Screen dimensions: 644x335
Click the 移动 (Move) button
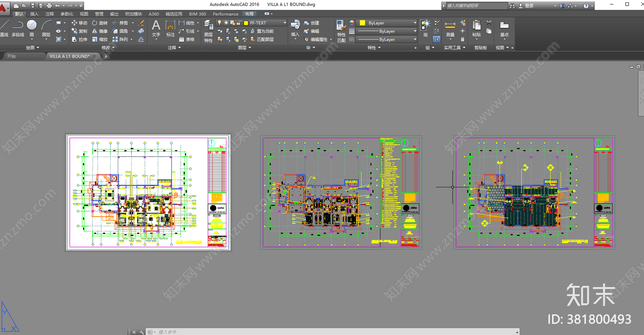pos(79,23)
